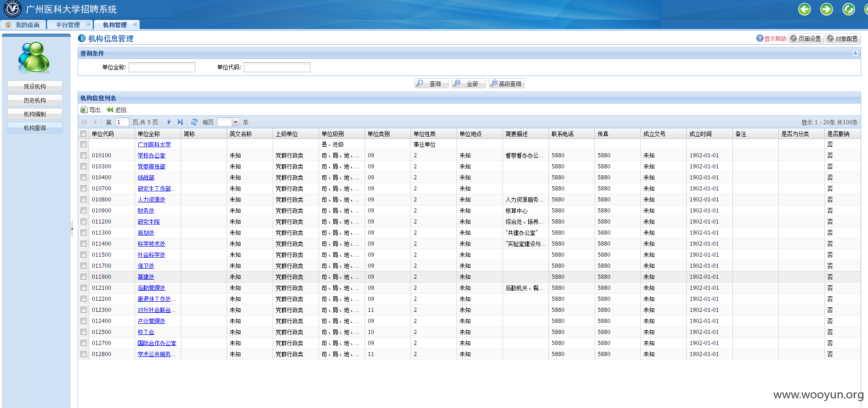This screenshot has height=408, width=868.
Task: Open the 人力资源处 link
Action: (151, 200)
